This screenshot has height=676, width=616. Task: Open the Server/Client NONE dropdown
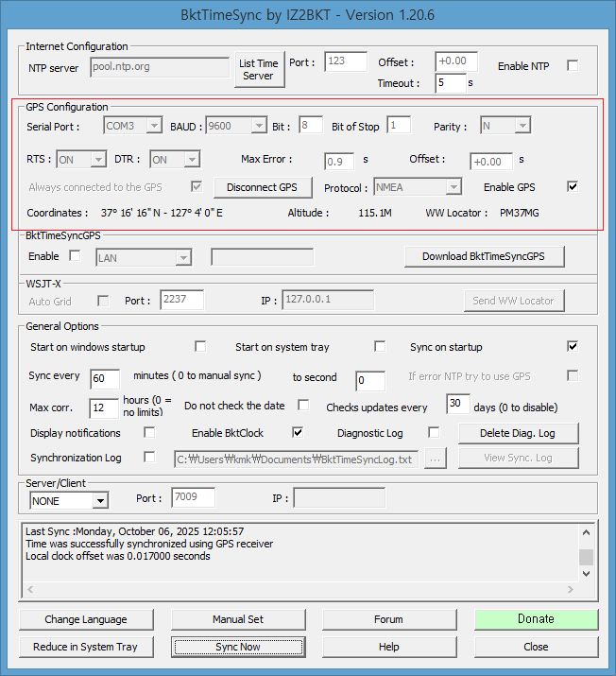(69, 499)
